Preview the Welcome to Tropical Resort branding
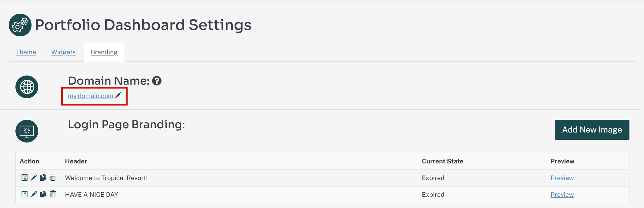The width and height of the screenshot is (644, 208). click(562, 178)
